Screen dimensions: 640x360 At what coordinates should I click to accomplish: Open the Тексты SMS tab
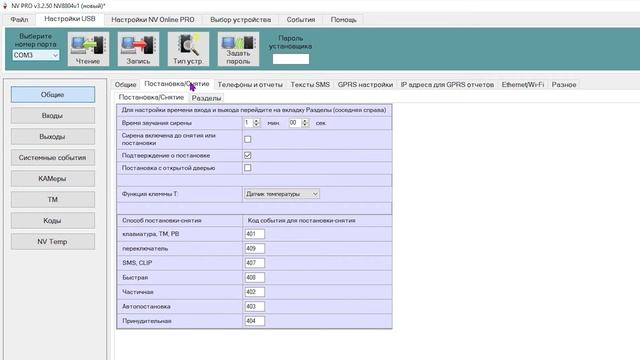(310, 84)
